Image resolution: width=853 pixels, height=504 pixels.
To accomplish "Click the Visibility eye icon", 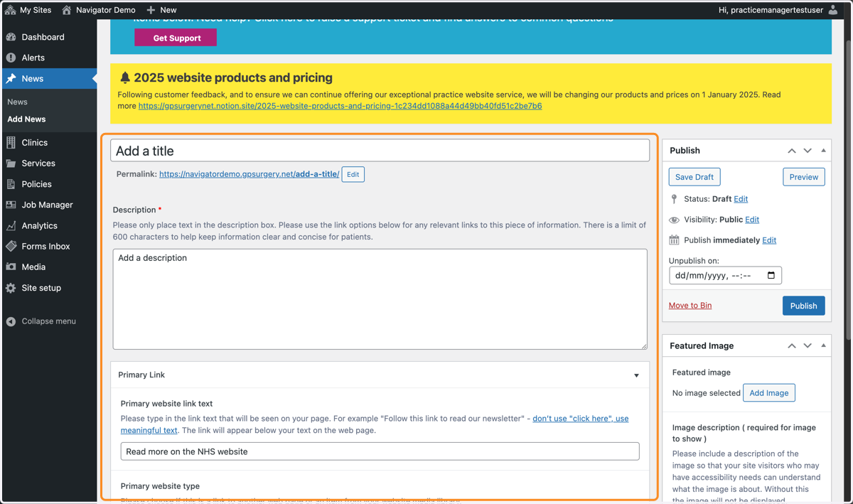I will pos(674,220).
